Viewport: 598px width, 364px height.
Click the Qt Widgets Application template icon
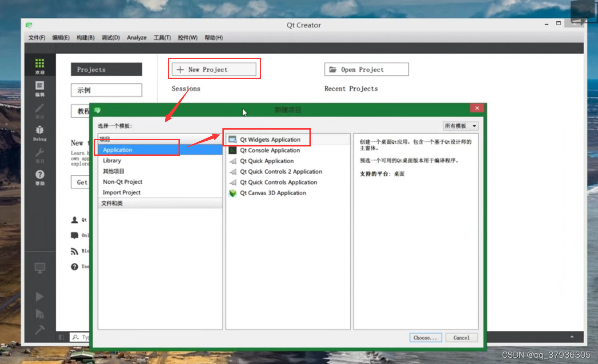point(233,139)
